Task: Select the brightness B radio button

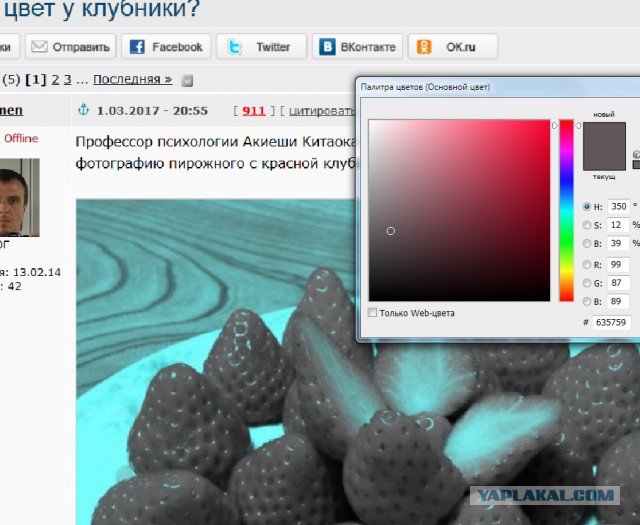Action: [x=587, y=244]
